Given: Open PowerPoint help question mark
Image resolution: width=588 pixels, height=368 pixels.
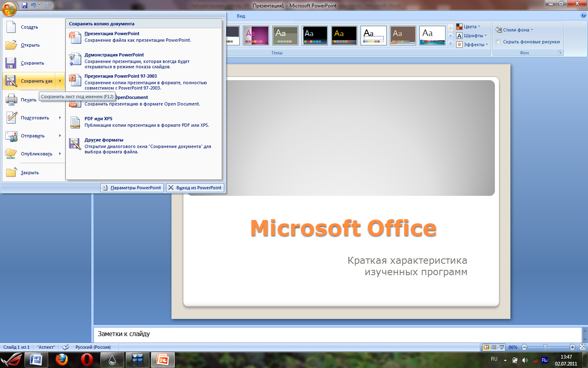Looking at the screenshot, I should tap(583, 16).
